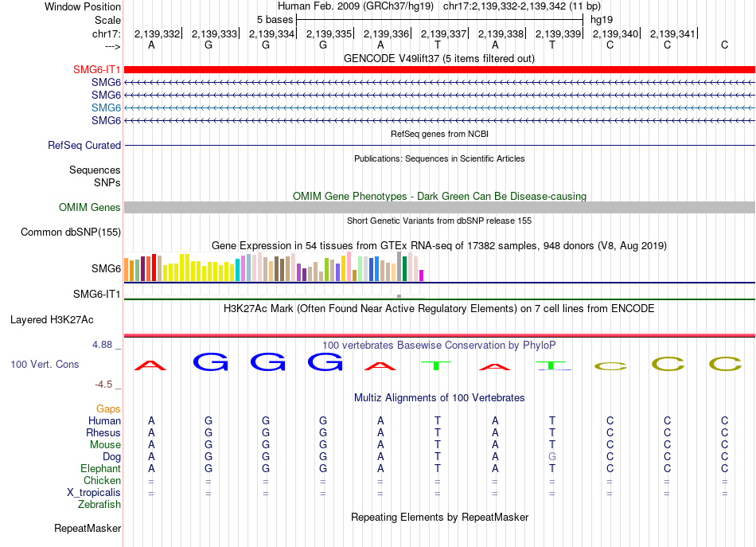Click the window coordinates chr17:2,139,332-2,139,342 text
Viewport: 756px width, 547px height.
pyautogui.click(x=522, y=6)
